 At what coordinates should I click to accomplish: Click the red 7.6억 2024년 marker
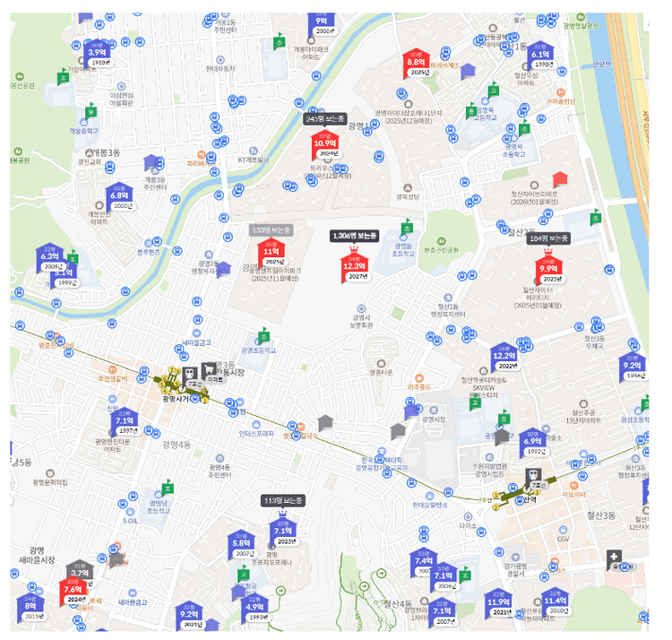click(x=73, y=591)
